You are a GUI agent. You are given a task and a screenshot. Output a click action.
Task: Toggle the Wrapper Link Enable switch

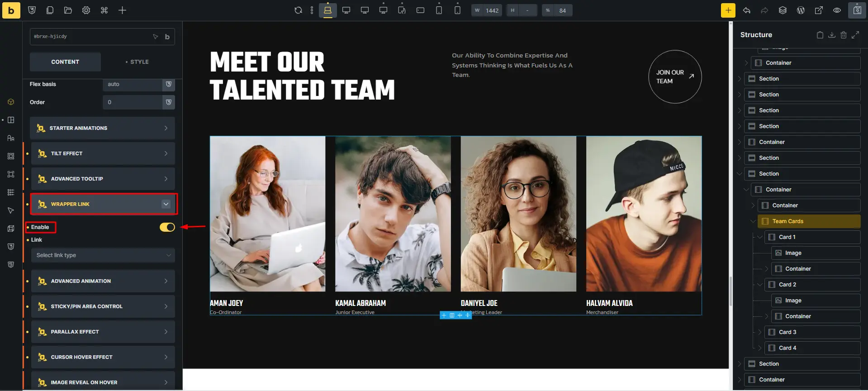click(167, 227)
